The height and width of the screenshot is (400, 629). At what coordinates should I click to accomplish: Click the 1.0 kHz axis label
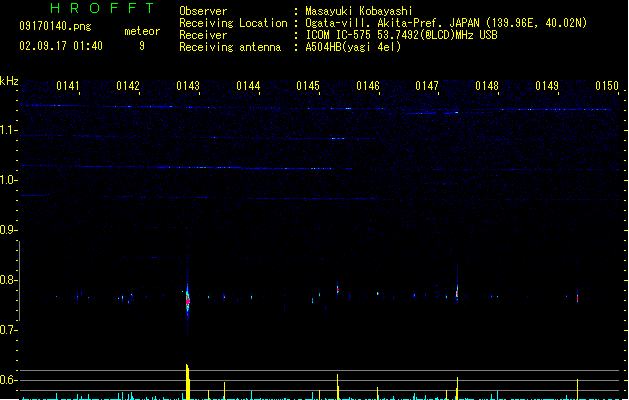[8, 180]
